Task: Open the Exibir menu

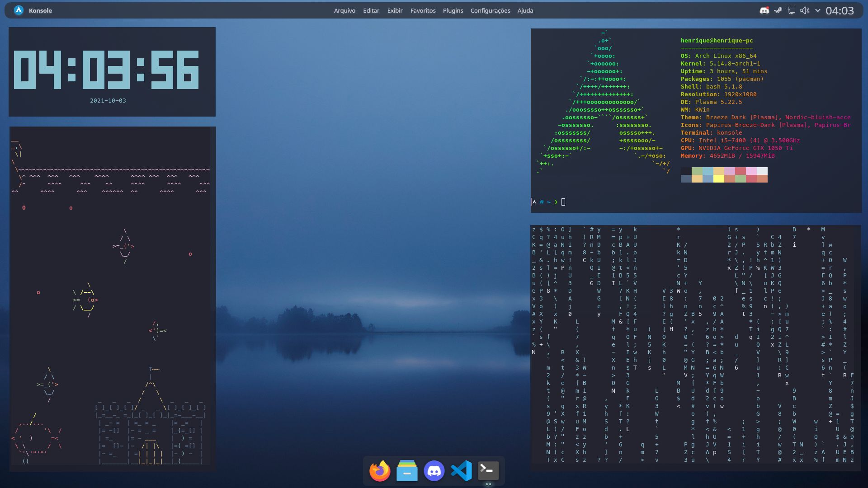Action: click(x=395, y=10)
